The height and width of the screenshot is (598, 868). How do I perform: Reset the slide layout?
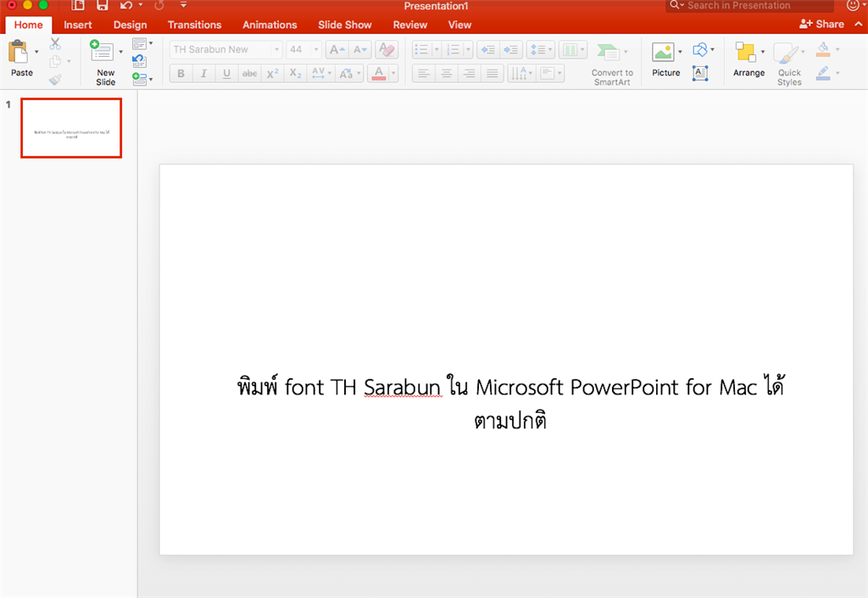point(140,61)
